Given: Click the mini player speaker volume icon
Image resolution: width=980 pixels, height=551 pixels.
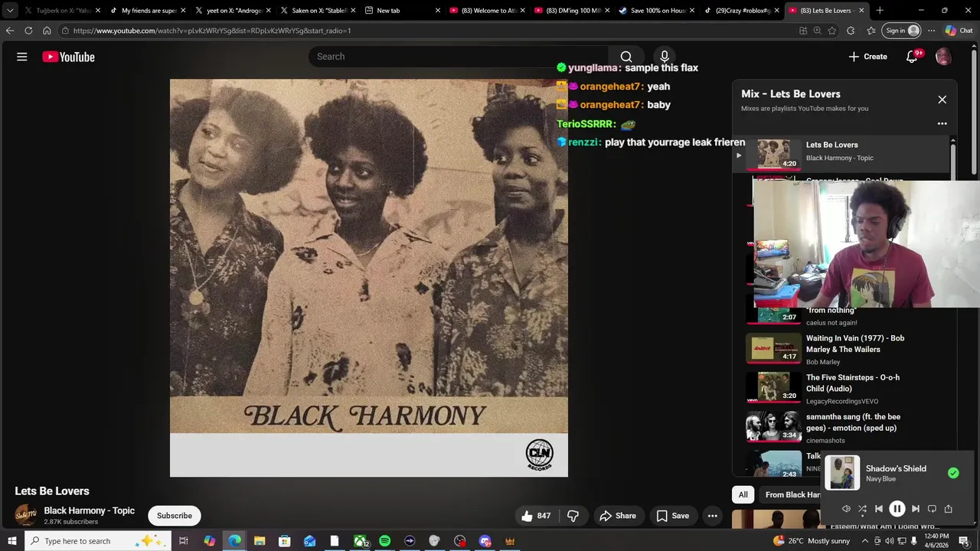Looking at the screenshot, I should tap(846, 509).
